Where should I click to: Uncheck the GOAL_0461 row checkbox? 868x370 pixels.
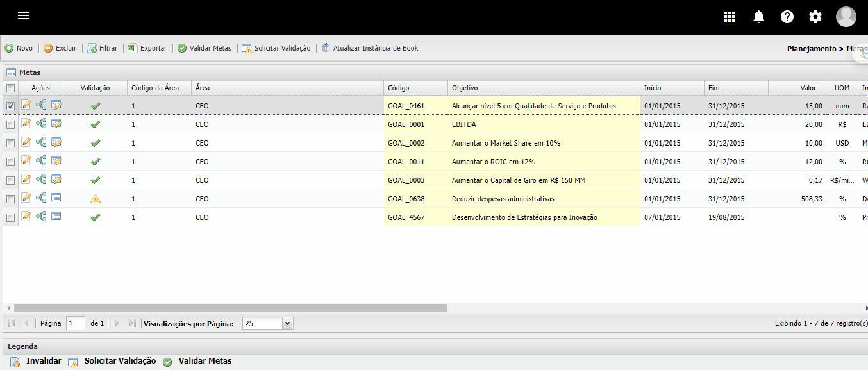10,106
